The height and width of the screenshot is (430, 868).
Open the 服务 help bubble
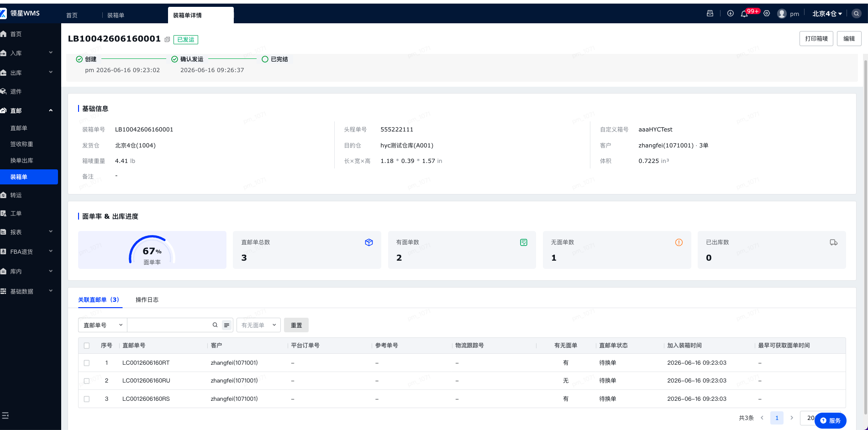[830, 420]
